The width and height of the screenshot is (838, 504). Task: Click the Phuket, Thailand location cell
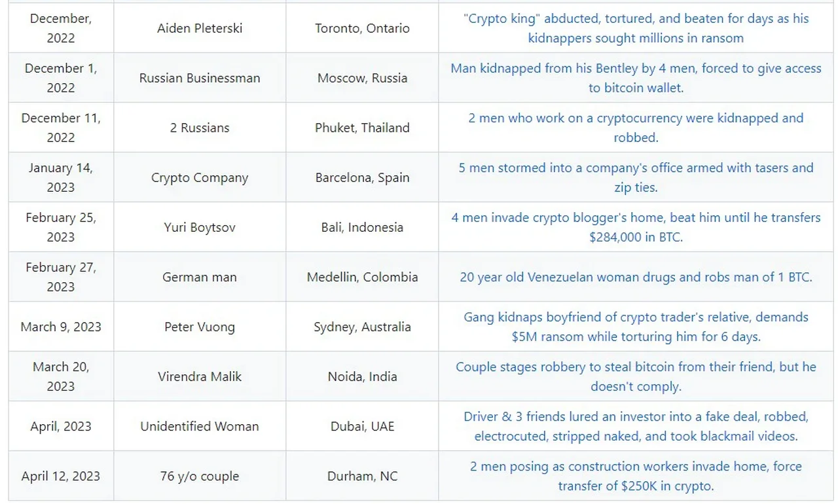(362, 128)
